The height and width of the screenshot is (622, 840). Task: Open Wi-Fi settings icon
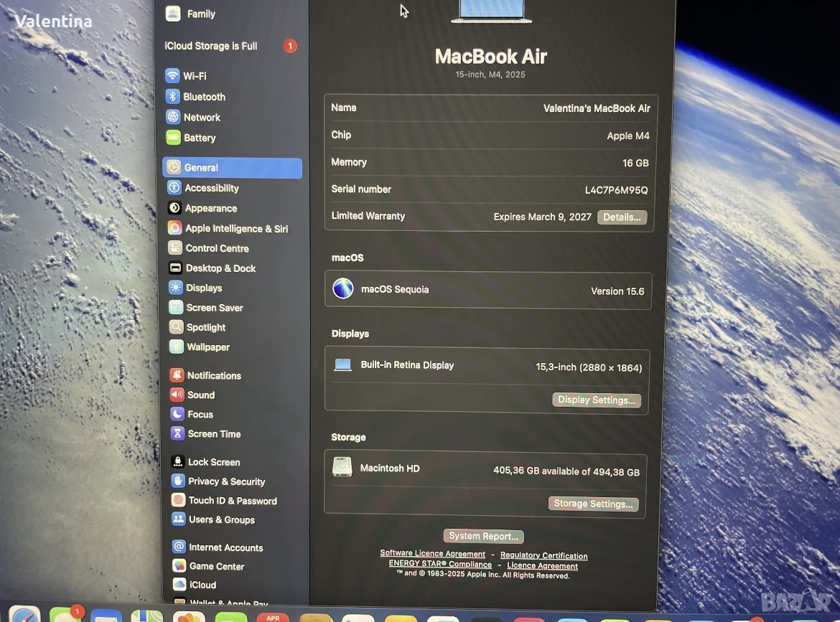pyautogui.click(x=172, y=75)
